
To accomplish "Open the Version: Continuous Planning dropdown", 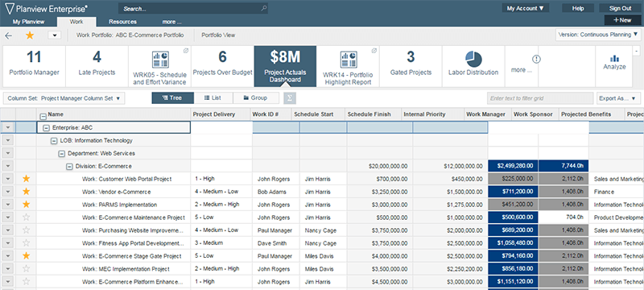I will [597, 35].
